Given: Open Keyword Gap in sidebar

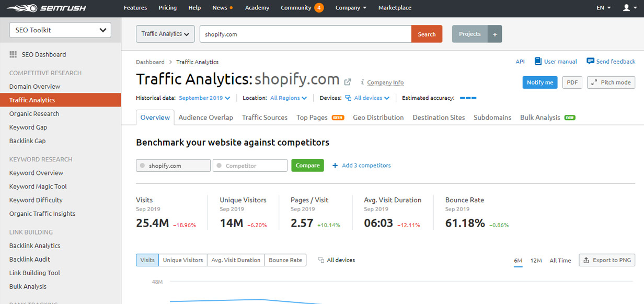Looking at the screenshot, I should point(28,127).
